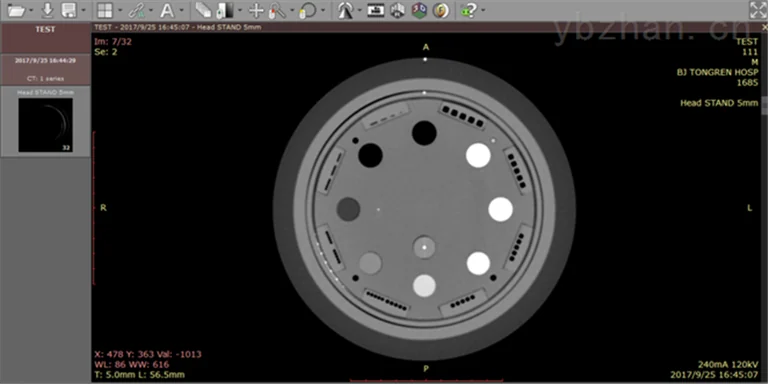Click the BJ TONGREN HOSP overlay text
The width and height of the screenshot is (768, 384).
[718, 72]
